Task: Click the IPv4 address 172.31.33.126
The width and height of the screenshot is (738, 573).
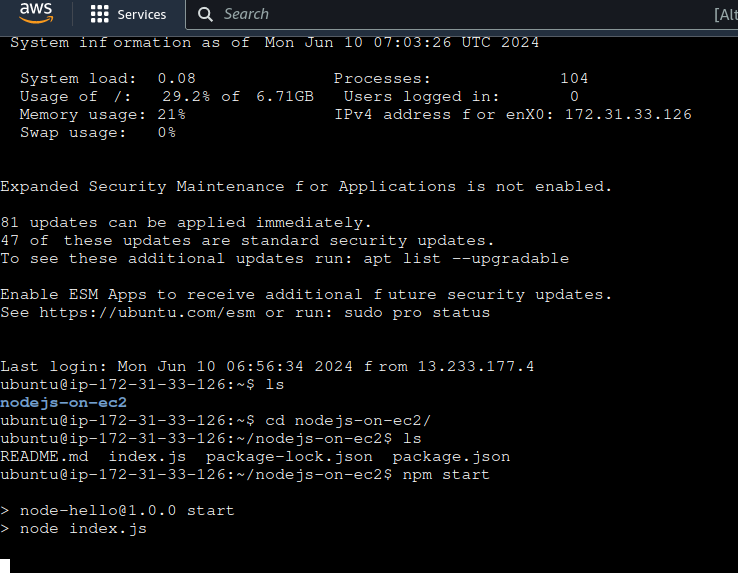Action: tap(628, 114)
